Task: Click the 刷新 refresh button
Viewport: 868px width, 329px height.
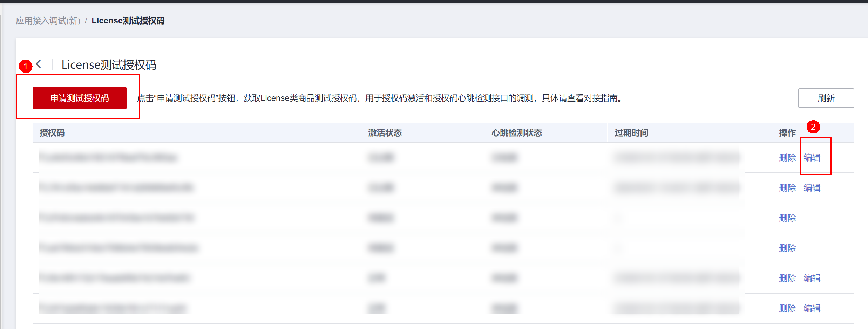Action: click(826, 98)
